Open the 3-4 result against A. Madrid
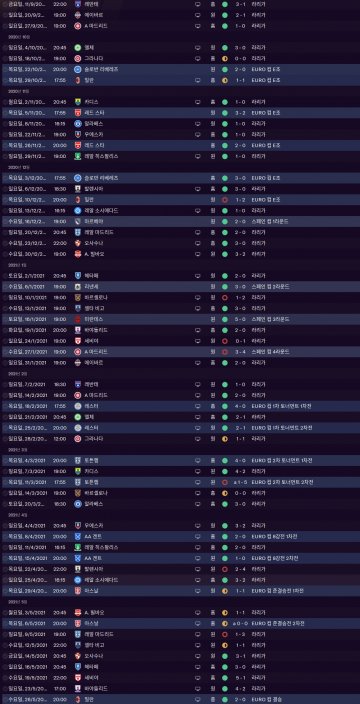This screenshot has height=704, width=360. (240, 352)
